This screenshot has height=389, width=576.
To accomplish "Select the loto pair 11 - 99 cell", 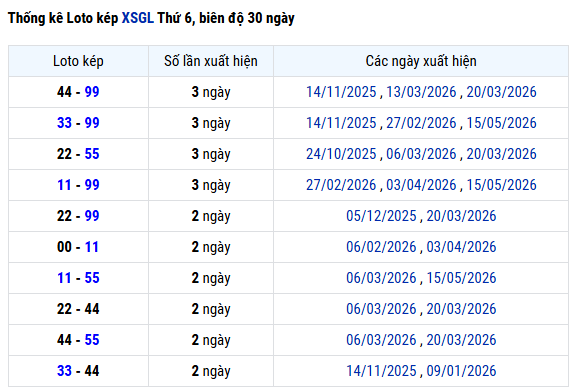I will click(x=78, y=185).
